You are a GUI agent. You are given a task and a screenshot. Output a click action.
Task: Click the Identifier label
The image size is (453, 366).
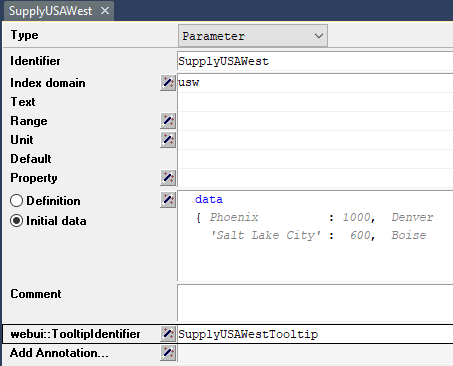pyautogui.click(x=35, y=61)
